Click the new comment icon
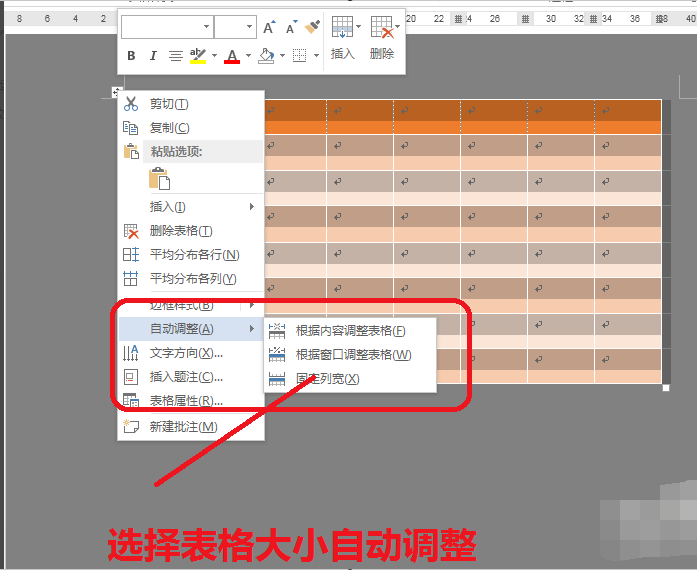The height and width of the screenshot is (570, 697). [131, 426]
